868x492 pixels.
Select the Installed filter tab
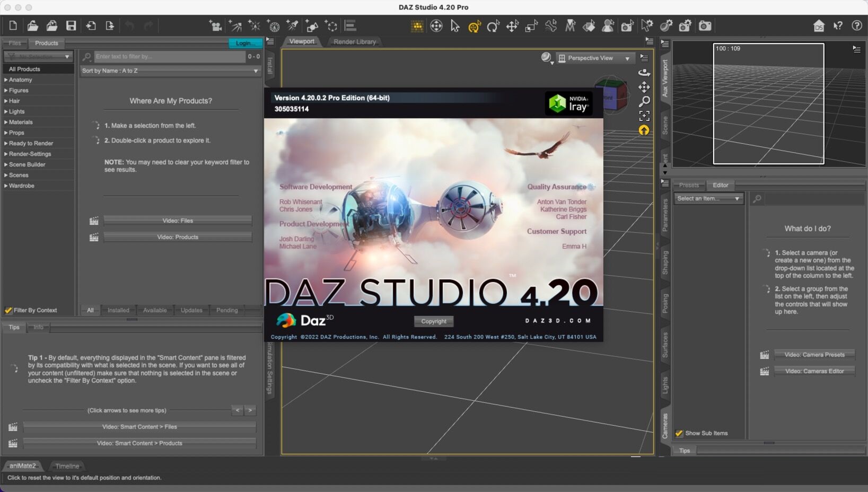118,310
